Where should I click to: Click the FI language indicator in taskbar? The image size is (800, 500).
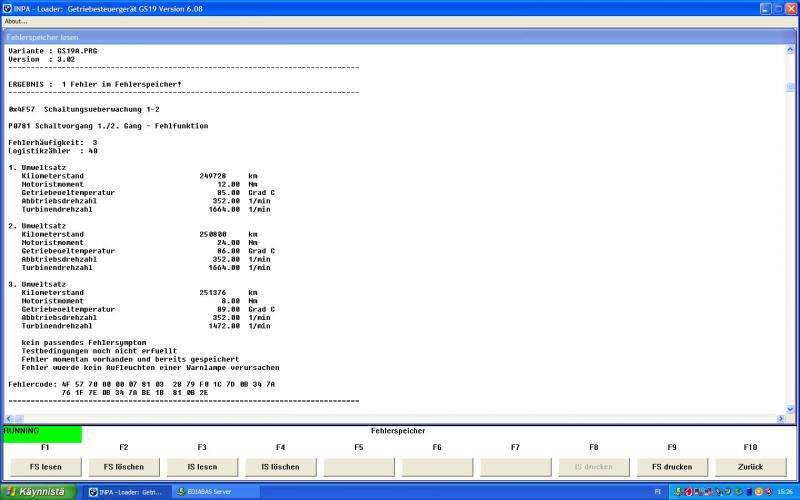(x=657, y=492)
